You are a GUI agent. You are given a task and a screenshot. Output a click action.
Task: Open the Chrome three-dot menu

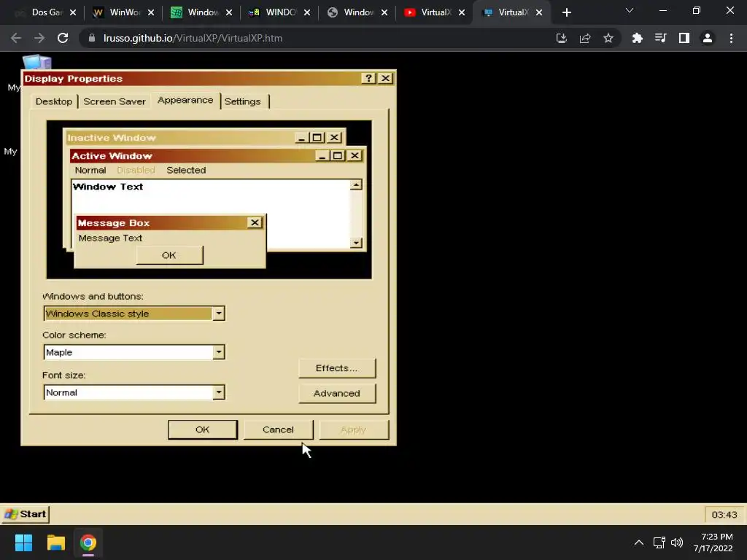731,38
